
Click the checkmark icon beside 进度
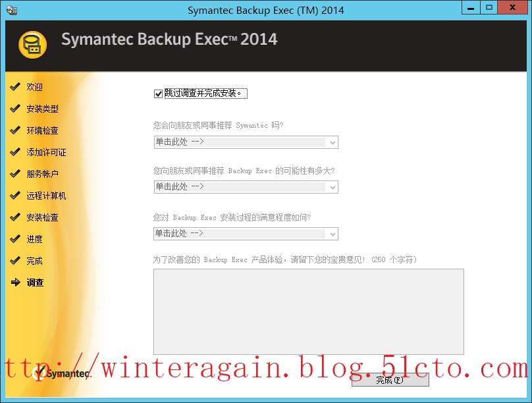15,239
